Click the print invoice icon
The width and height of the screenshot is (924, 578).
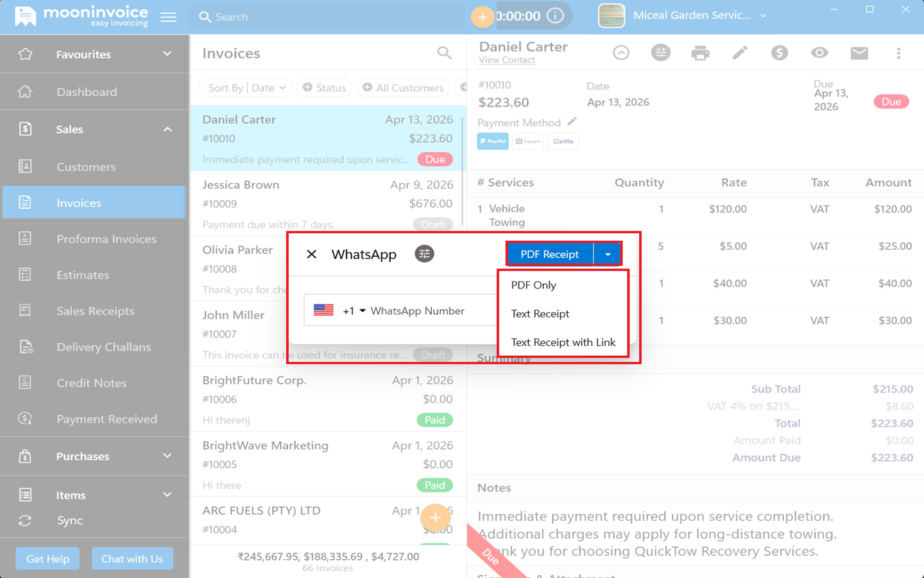tap(700, 53)
